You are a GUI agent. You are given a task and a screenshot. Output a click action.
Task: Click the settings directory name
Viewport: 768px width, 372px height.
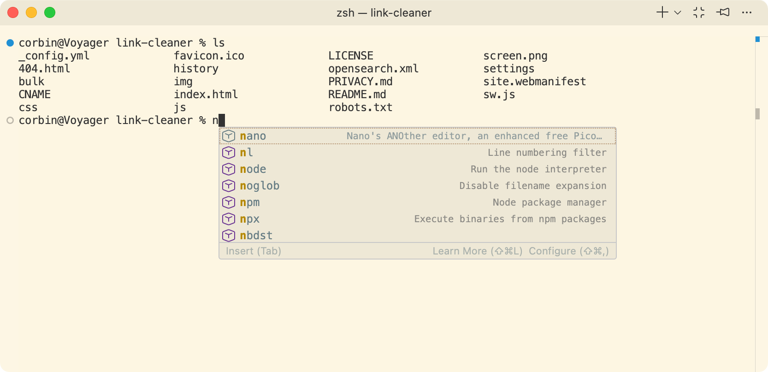pos(509,69)
